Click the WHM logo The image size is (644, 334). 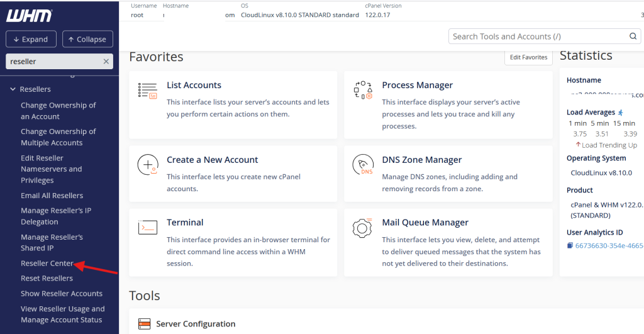[x=29, y=15]
